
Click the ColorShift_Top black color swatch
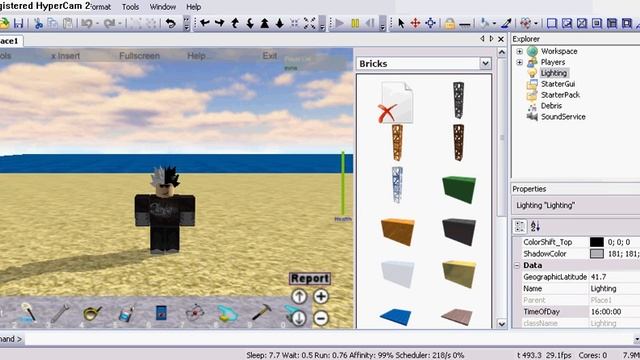pyautogui.click(x=597, y=242)
